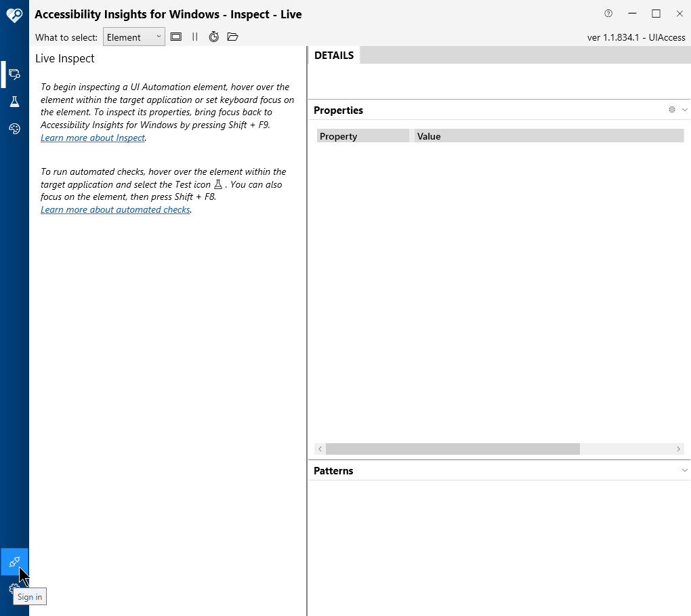
Task: Click the Accessibility Insights heart logo
Action: pos(14,15)
